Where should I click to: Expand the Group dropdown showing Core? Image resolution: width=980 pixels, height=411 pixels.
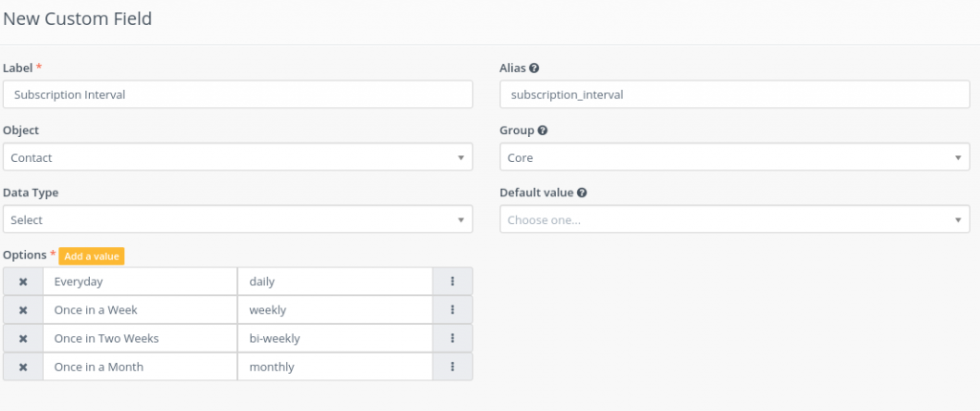coord(735,157)
